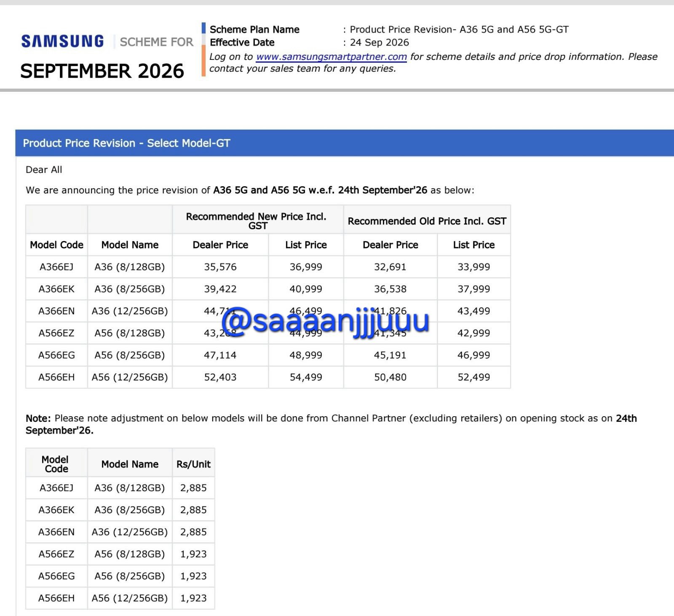Click the 'Scheme Plan Name' label
The image size is (674, 616).
coord(254,29)
